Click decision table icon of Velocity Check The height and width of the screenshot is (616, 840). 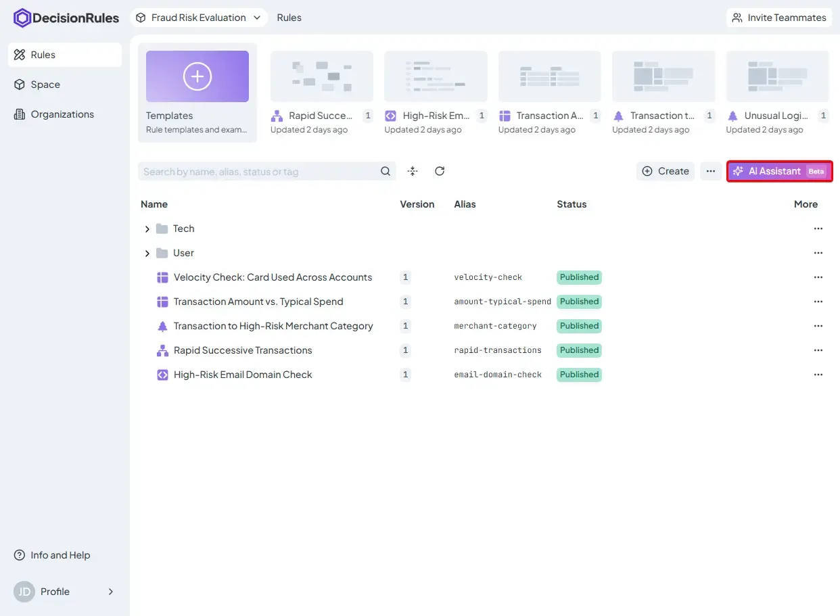click(162, 277)
